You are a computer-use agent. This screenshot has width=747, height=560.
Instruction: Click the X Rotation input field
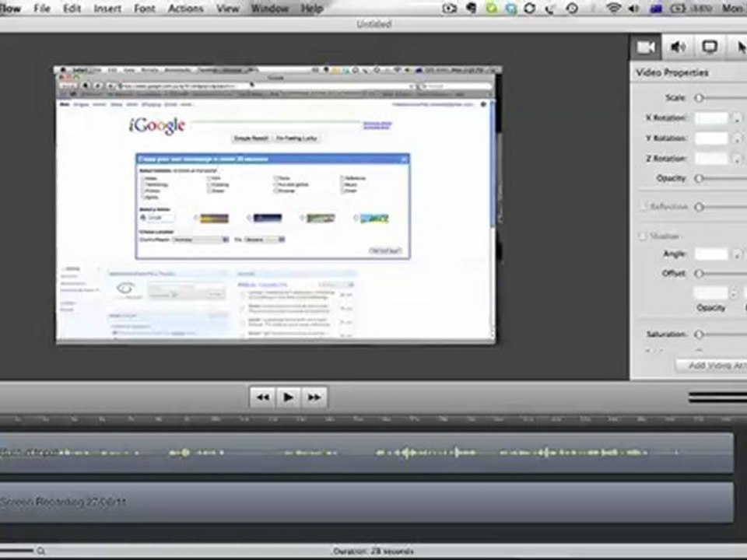(711, 117)
